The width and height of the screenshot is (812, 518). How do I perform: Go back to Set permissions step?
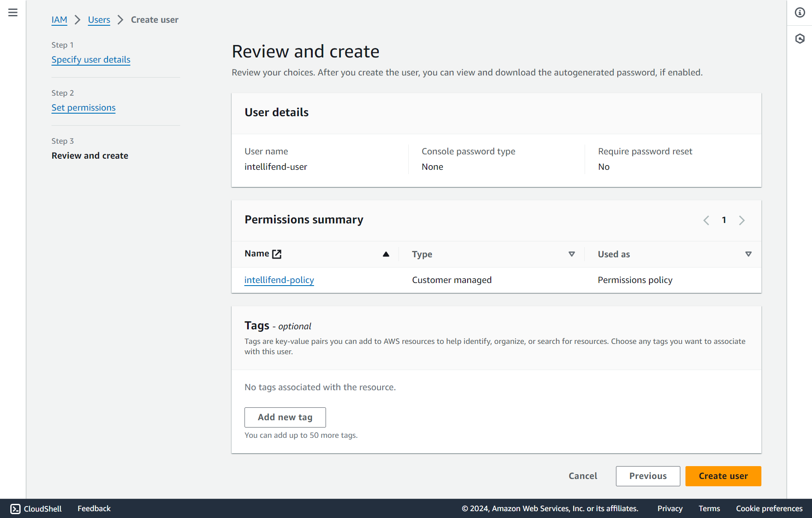(84, 108)
